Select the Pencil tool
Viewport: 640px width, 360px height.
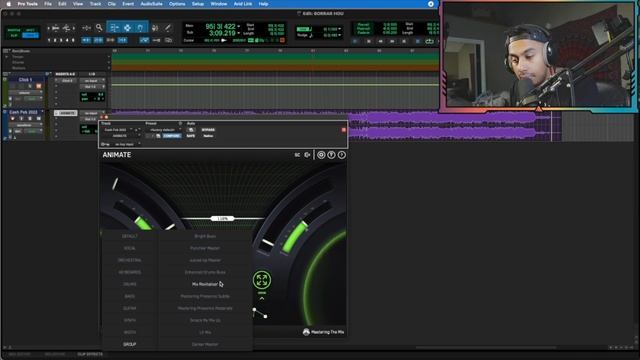(x=168, y=28)
